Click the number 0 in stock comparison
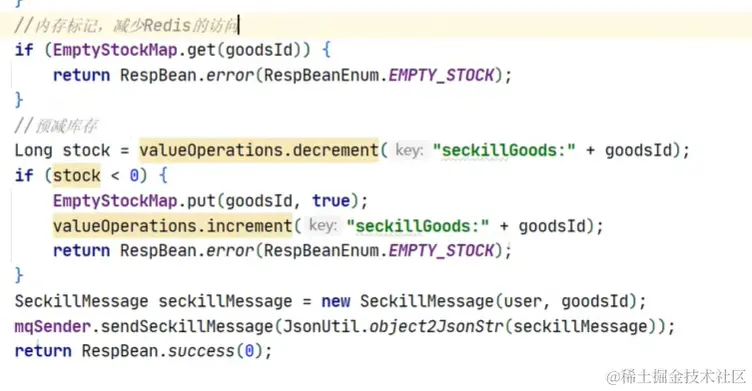This screenshot has height=391, width=752. click(x=134, y=176)
